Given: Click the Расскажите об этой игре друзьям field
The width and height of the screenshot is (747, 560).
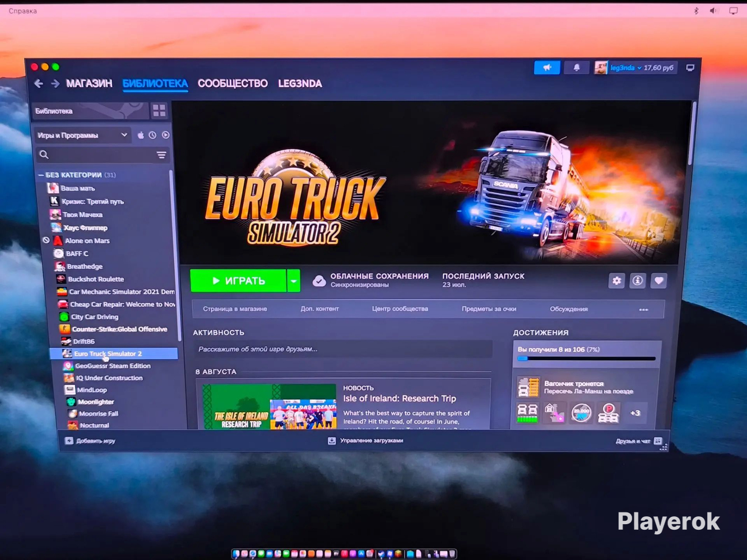Looking at the screenshot, I should pyautogui.click(x=343, y=349).
